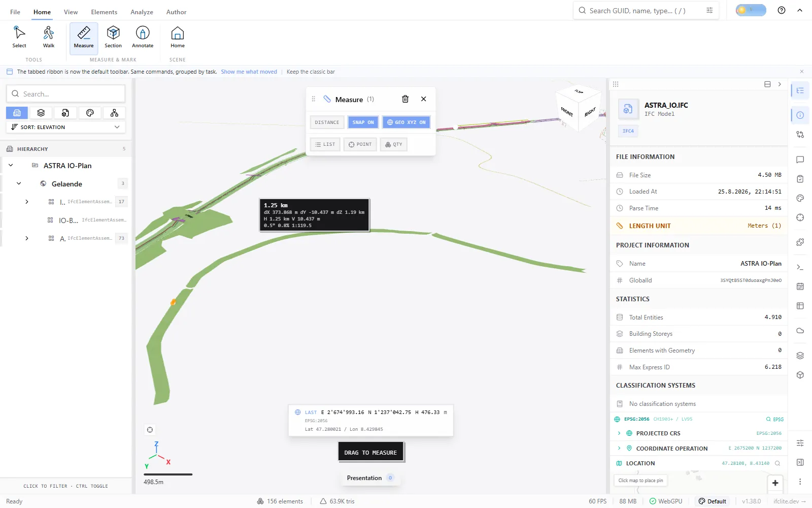
Task: Open the Section tool
Action: click(113, 37)
